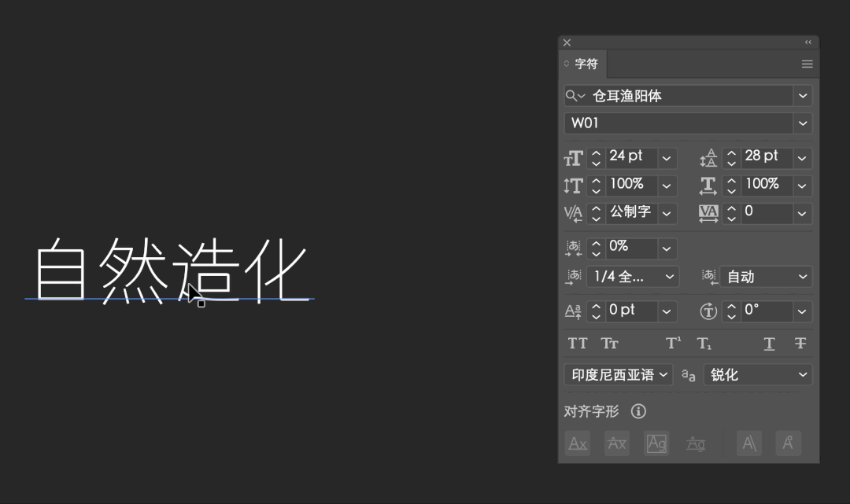Click the vertical scale icon
Image resolution: width=850 pixels, height=504 pixels.
pos(574,186)
